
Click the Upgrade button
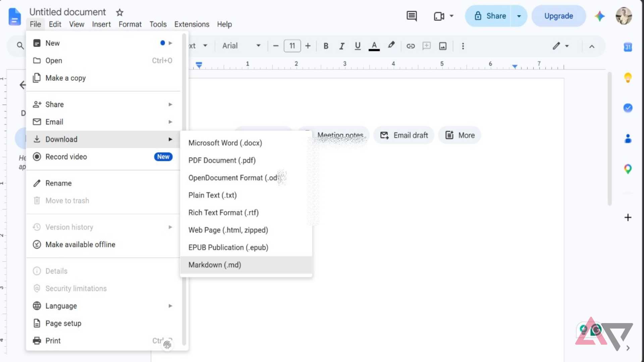(558, 16)
